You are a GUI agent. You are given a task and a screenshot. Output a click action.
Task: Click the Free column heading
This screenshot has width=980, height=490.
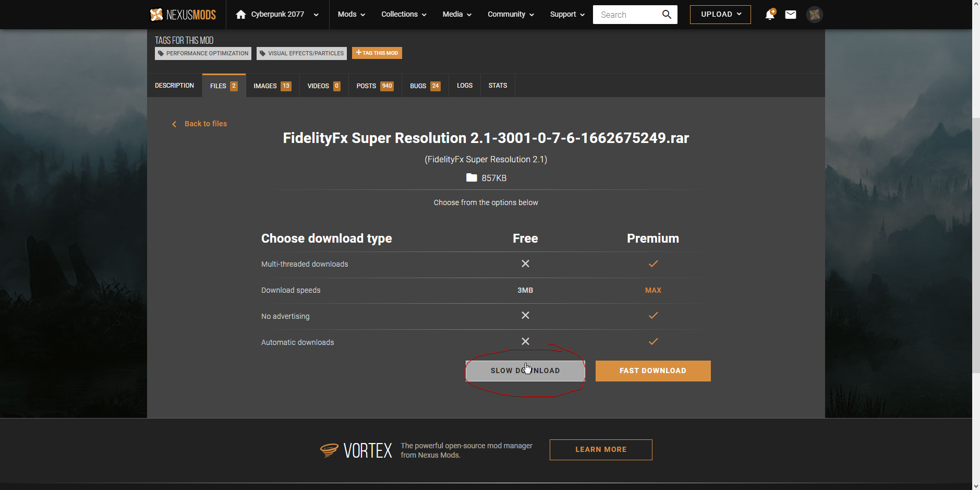pyautogui.click(x=525, y=238)
